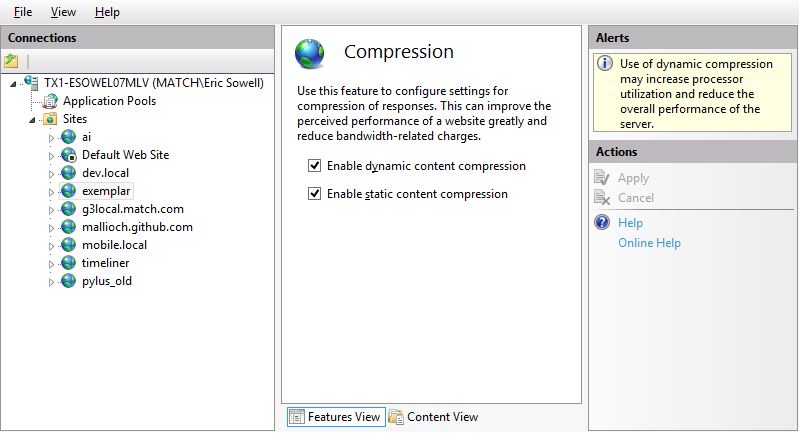Click the Apply action icon
The width and height of the screenshot is (799, 433).
(602, 178)
